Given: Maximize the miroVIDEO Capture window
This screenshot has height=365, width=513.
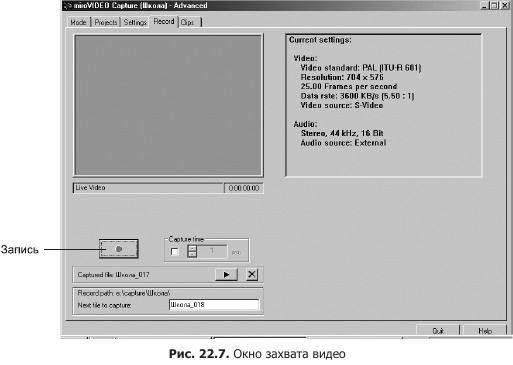Looking at the screenshot, I should [495, 6].
